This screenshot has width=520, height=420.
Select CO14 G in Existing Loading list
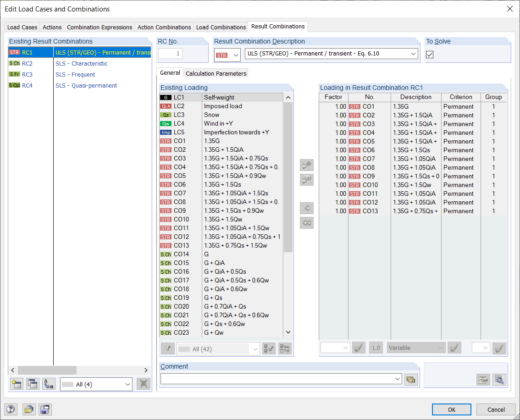[x=221, y=254]
